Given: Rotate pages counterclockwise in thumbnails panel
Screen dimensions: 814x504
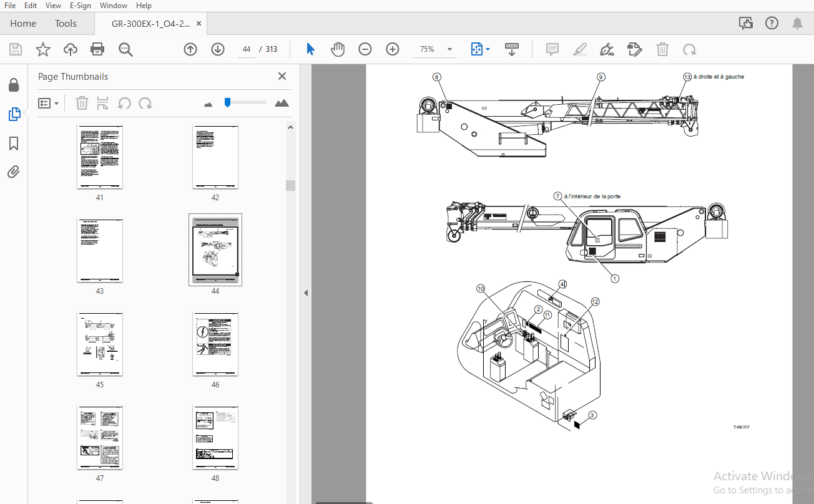Looking at the screenshot, I should [x=124, y=103].
